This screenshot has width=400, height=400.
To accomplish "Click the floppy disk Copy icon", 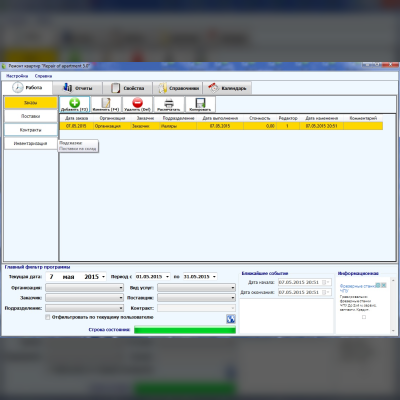I will click(x=200, y=103).
